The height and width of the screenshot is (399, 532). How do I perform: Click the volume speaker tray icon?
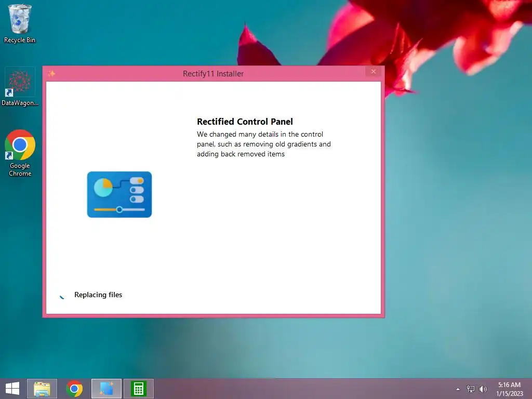coord(483,389)
